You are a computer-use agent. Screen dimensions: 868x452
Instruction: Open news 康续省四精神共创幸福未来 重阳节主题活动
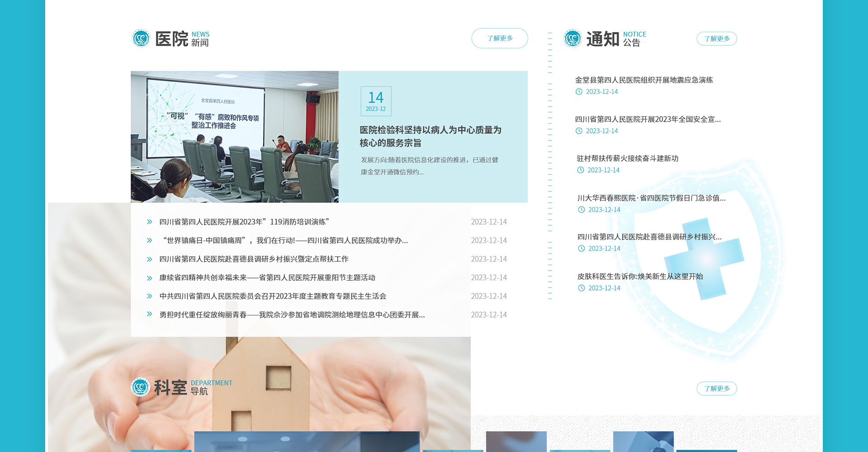point(267,278)
